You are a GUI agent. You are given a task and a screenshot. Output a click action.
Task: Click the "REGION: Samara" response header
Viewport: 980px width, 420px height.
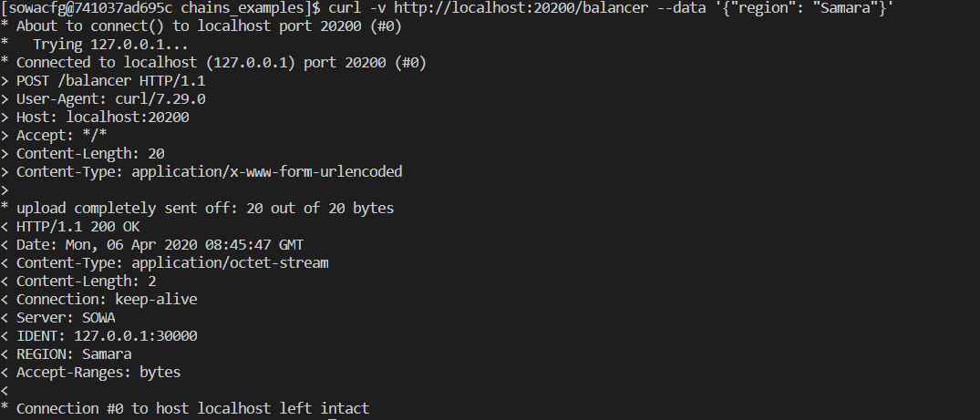74,354
